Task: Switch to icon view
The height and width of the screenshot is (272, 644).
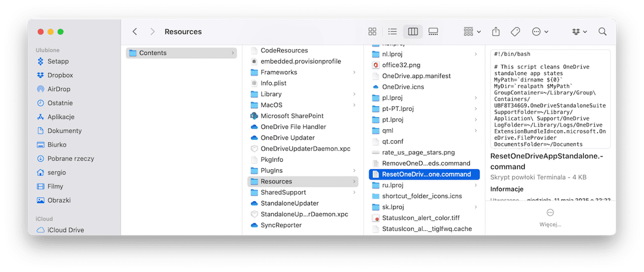Action: (x=372, y=32)
